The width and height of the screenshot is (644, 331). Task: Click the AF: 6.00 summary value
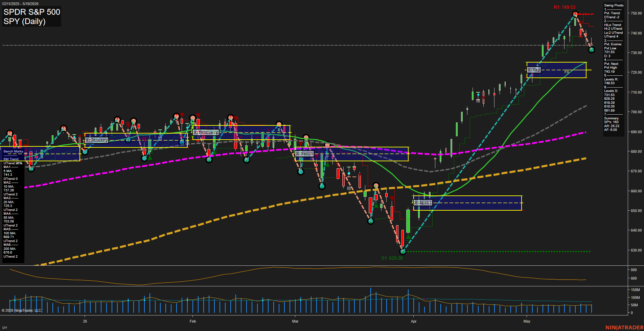tap(611, 130)
